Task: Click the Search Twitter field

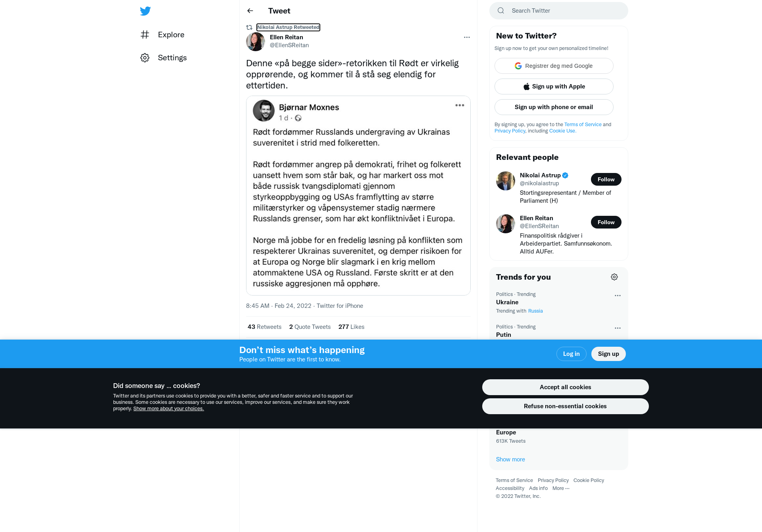Action: (559, 11)
